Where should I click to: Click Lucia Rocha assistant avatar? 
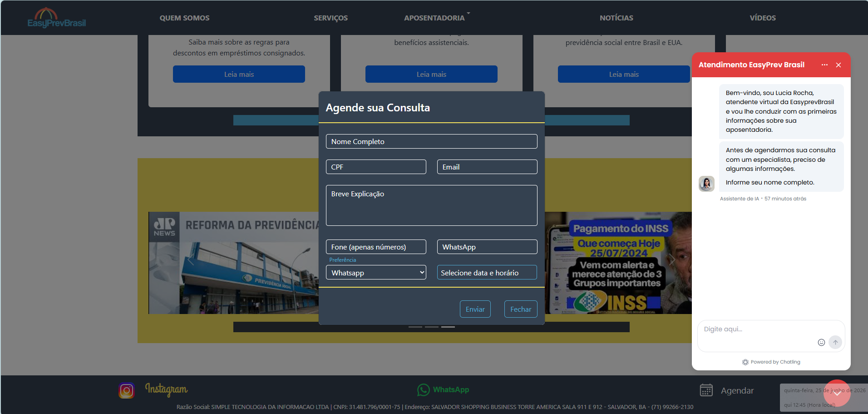706,184
